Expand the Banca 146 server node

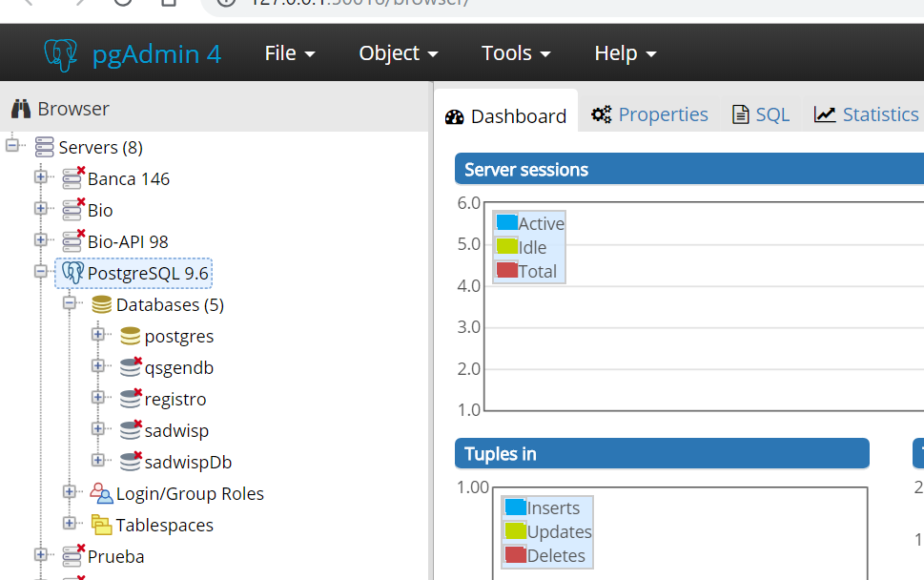[x=41, y=176]
